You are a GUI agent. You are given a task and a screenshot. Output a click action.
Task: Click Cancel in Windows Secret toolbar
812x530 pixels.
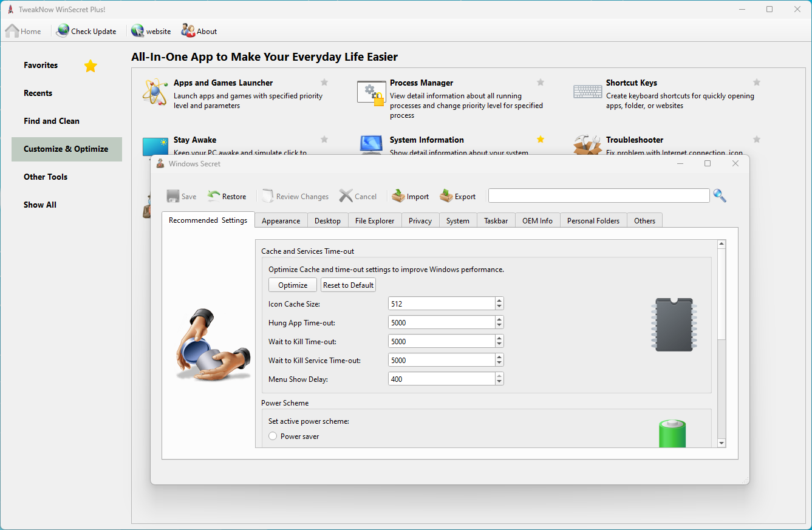pos(358,196)
